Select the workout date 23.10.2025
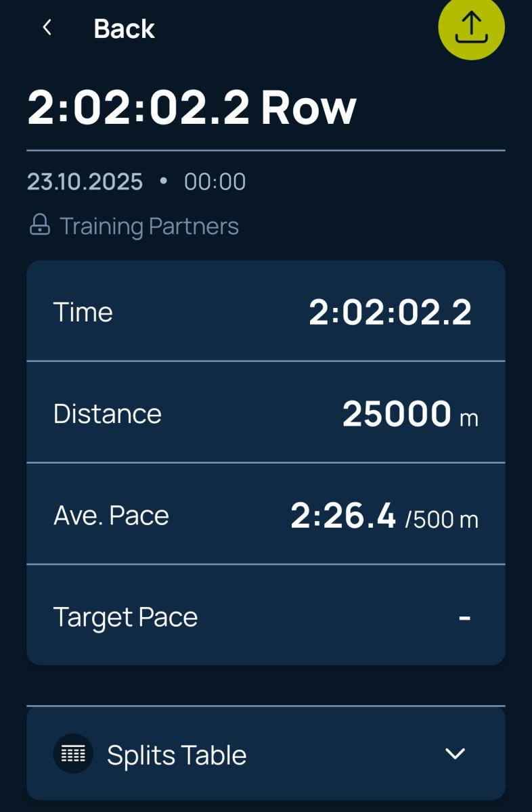Screen dimensions: 532x812 (x=85, y=181)
